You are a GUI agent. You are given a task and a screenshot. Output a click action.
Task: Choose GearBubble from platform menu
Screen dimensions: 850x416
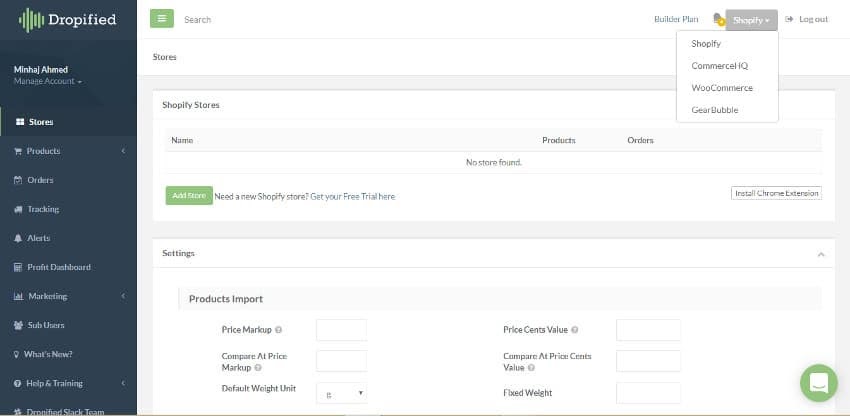pos(714,110)
